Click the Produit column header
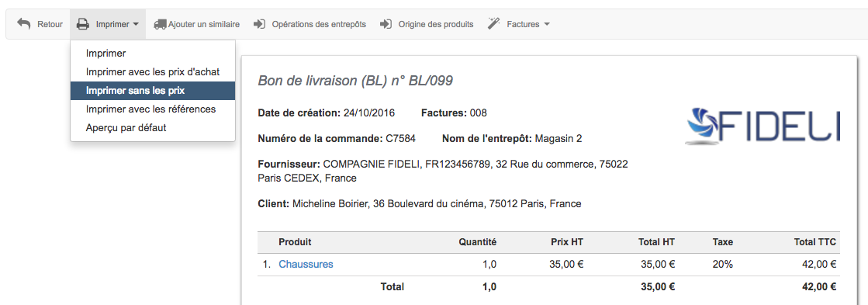Screen dimensions: 868x305 (x=295, y=242)
